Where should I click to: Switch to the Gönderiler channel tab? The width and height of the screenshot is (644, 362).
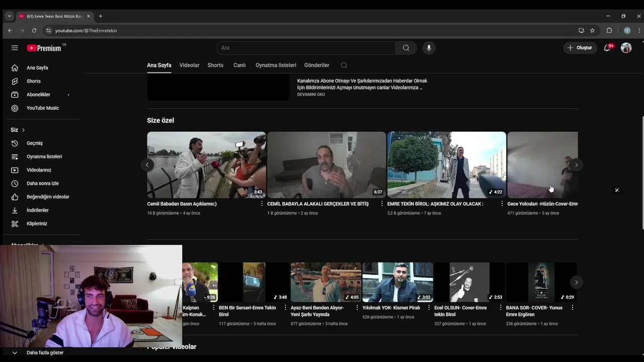[316, 65]
